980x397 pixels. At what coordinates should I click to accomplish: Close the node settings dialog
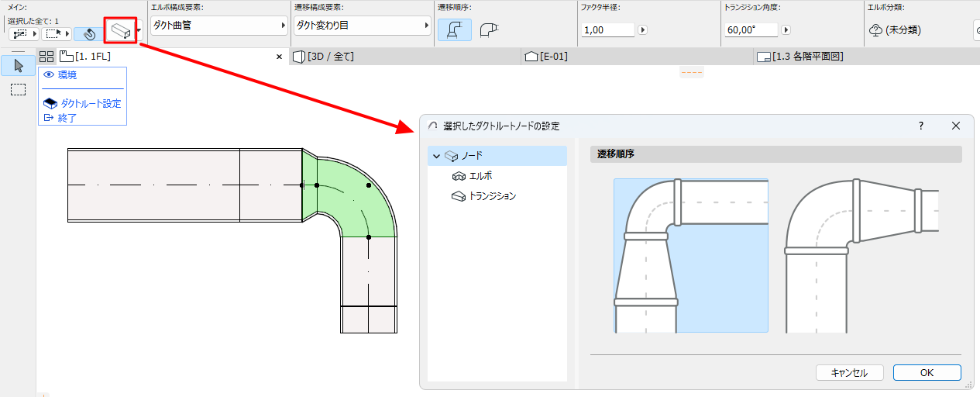click(956, 126)
